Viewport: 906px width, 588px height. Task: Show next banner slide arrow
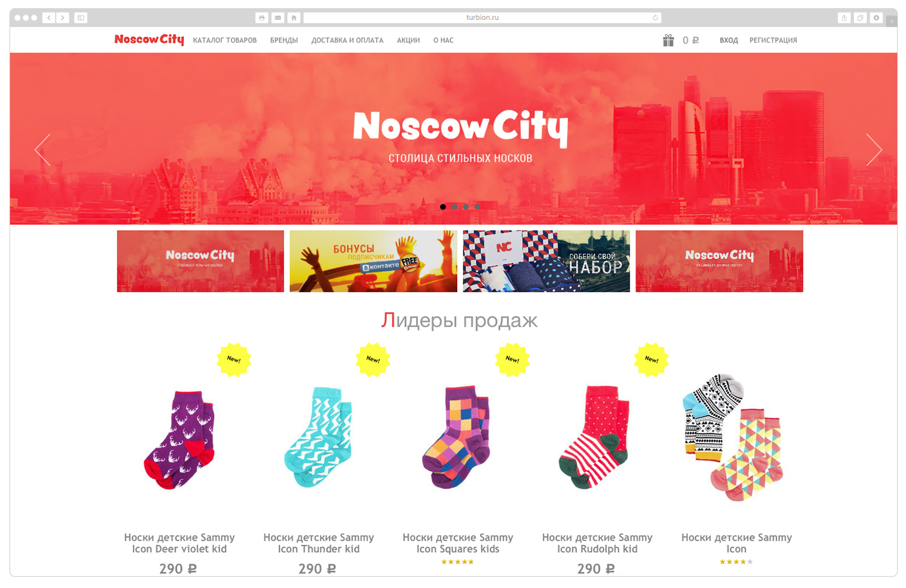[x=874, y=150]
